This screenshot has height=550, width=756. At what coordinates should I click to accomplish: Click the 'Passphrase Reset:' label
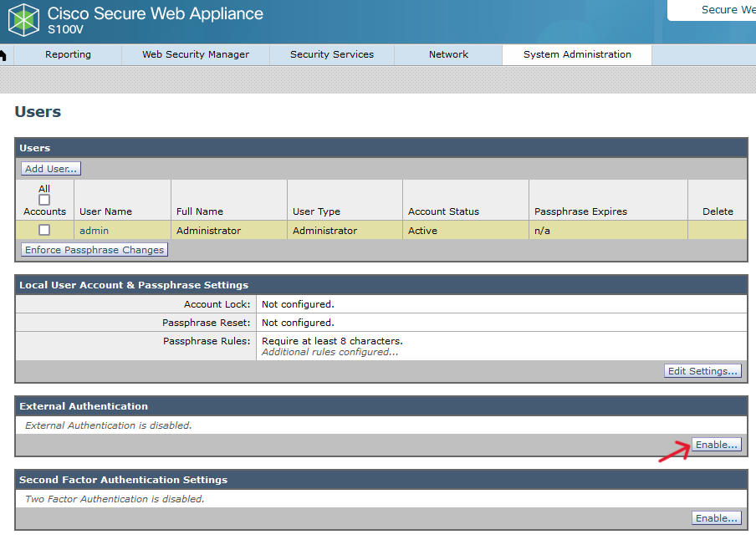pyautogui.click(x=207, y=323)
